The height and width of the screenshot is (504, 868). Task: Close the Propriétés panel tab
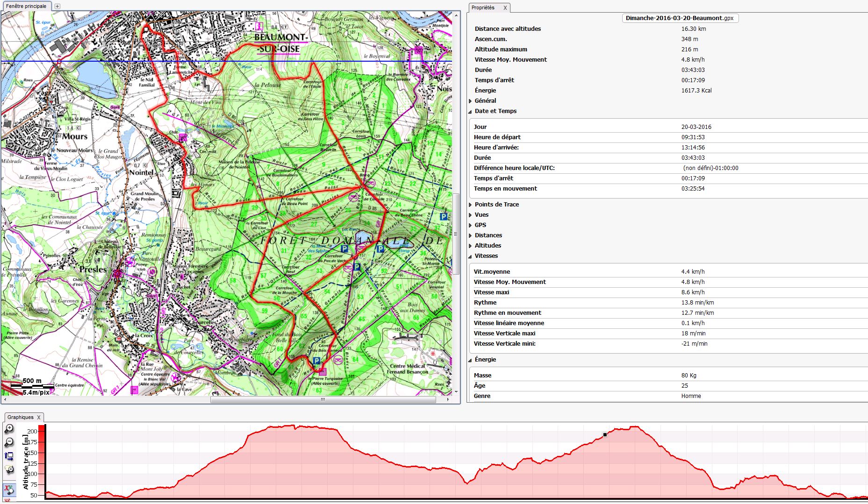pyautogui.click(x=505, y=8)
